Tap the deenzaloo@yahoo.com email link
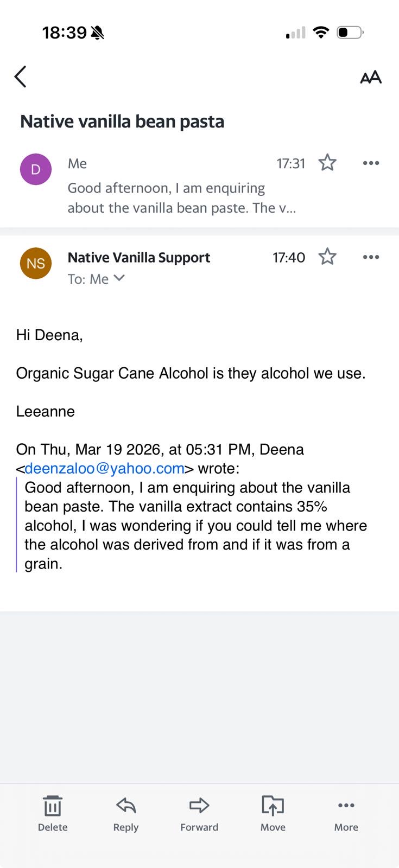 104,468
